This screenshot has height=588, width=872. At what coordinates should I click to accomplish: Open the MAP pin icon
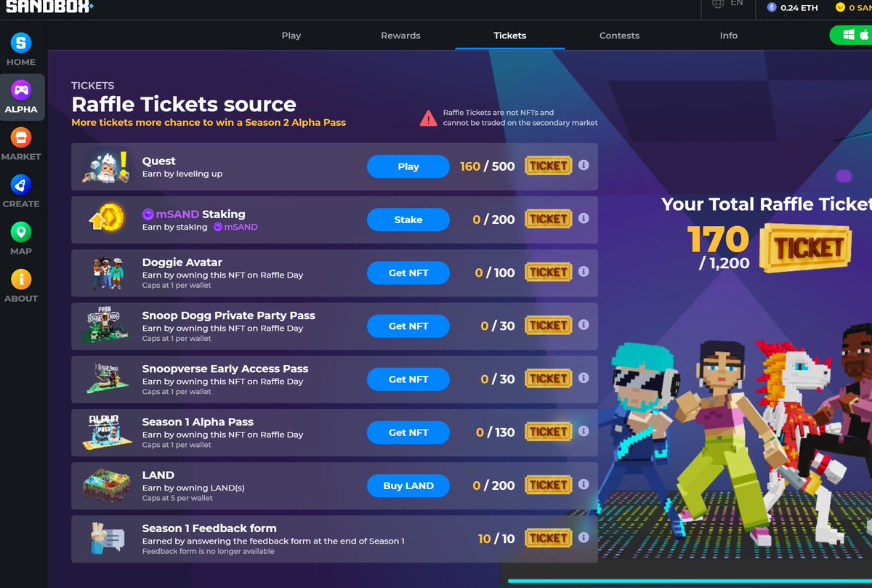(21, 232)
